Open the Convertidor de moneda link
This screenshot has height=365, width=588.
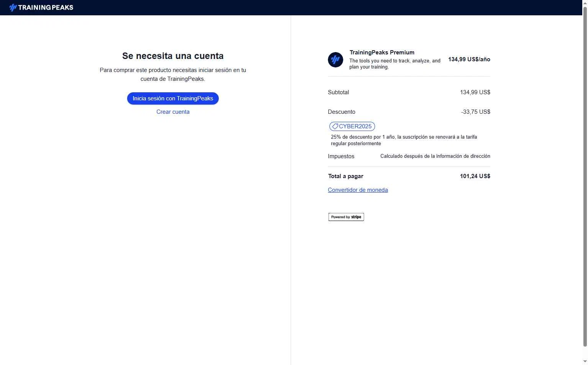click(x=358, y=190)
